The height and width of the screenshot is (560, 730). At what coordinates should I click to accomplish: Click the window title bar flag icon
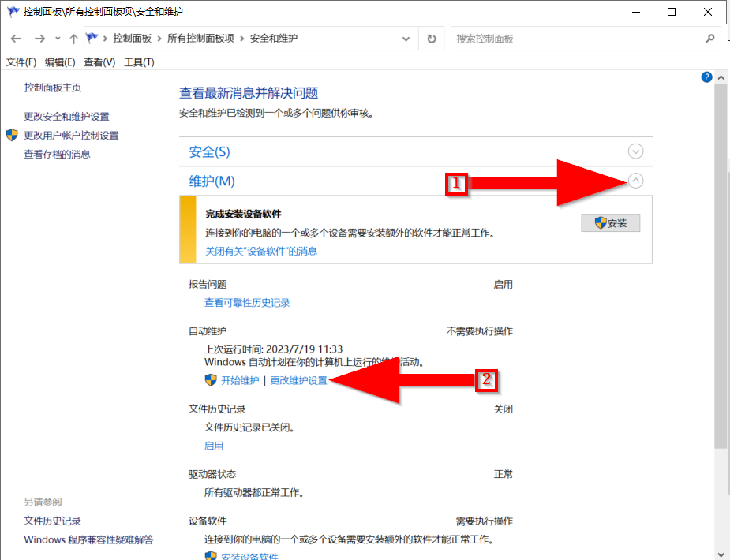coord(13,12)
